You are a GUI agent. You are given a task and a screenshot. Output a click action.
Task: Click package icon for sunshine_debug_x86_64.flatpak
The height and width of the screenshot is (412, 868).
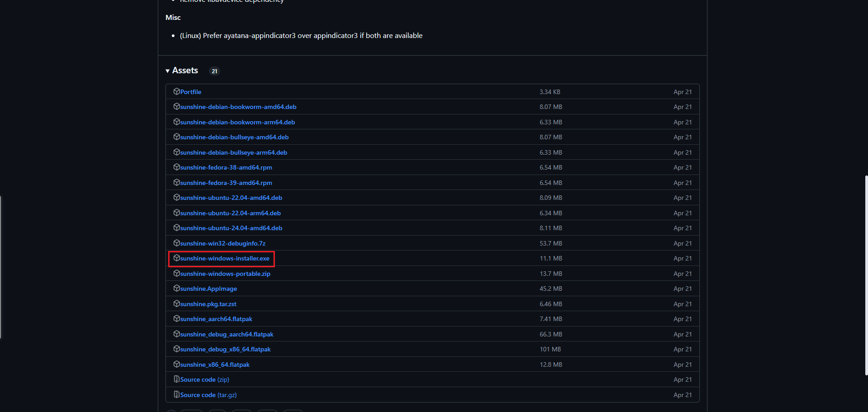click(177, 349)
